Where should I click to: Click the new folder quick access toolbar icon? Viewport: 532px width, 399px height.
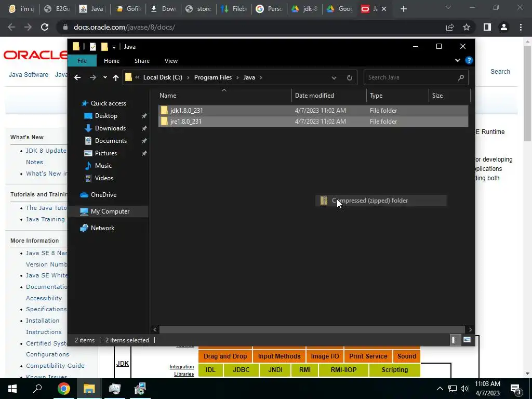[104, 47]
